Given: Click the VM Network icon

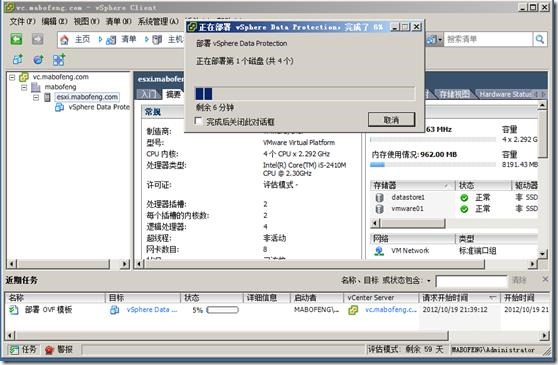Looking at the screenshot, I should 379,251.
